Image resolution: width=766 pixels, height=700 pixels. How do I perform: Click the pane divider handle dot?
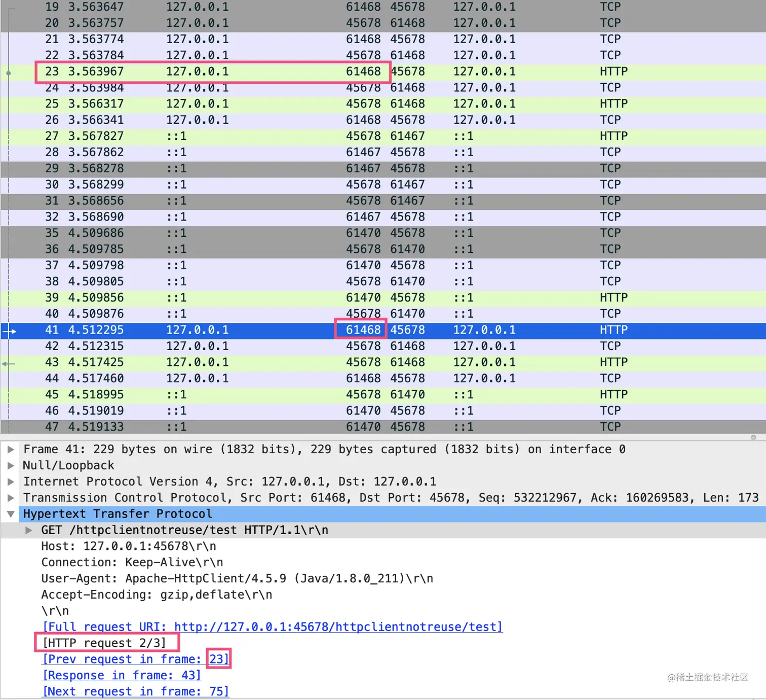(753, 437)
